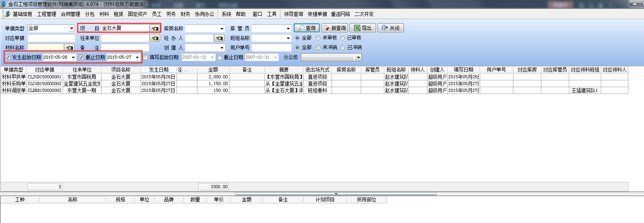Expand the 单据类型 dropdown

click(72, 28)
